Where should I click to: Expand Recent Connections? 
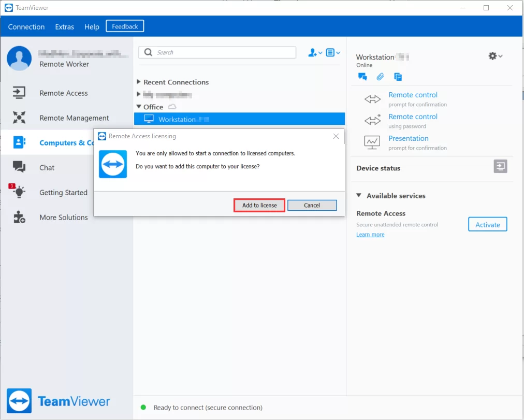coord(138,82)
